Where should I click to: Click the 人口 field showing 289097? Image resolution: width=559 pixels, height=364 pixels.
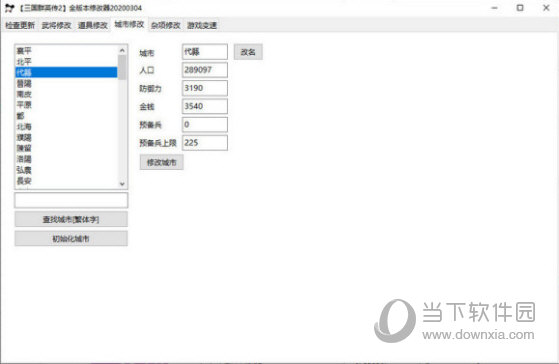coord(205,70)
